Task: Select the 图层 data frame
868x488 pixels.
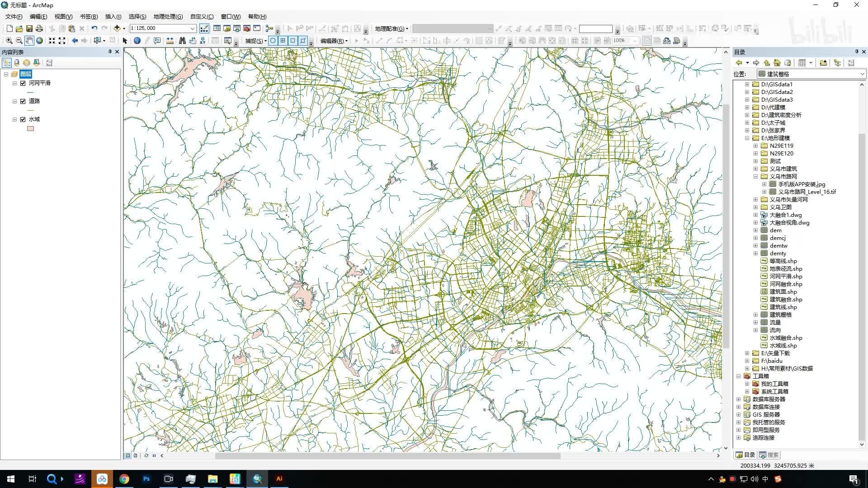Action: (x=26, y=74)
